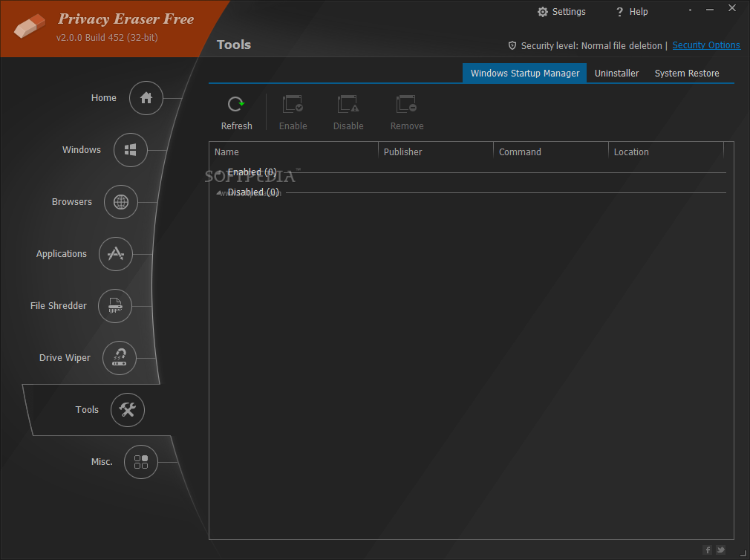Viewport: 750px width, 560px height.
Task: Open the Windows cleaning section icon
Action: (x=130, y=150)
